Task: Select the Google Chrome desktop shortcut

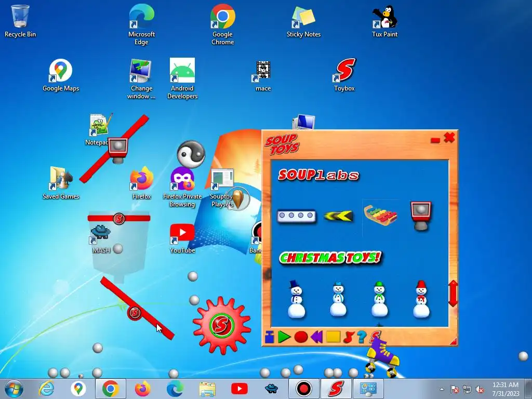Action: [x=222, y=24]
